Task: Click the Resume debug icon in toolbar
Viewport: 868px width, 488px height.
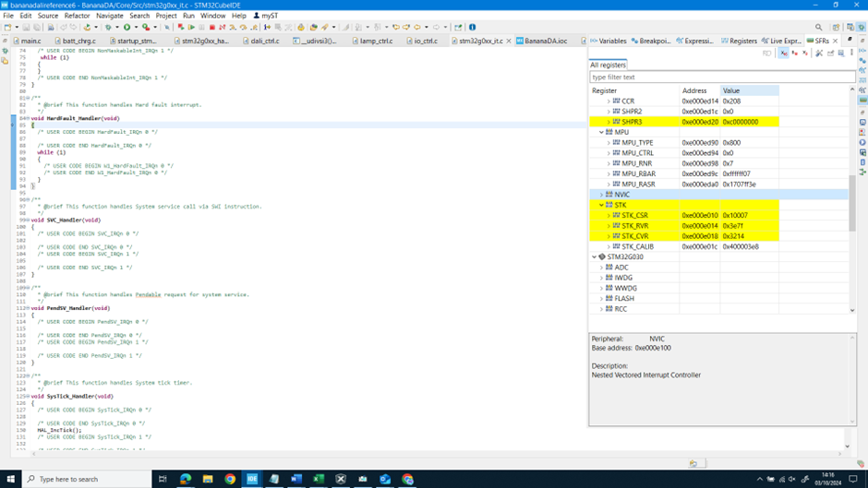Action: coord(191,28)
